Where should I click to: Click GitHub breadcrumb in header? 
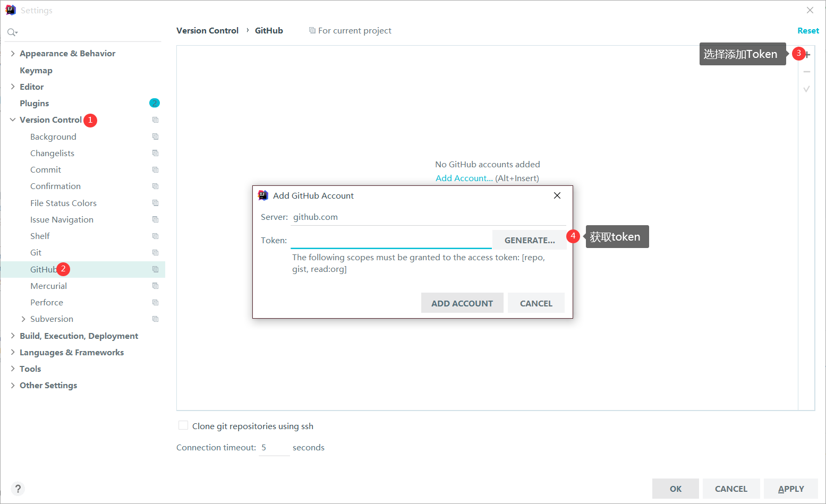[269, 31]
